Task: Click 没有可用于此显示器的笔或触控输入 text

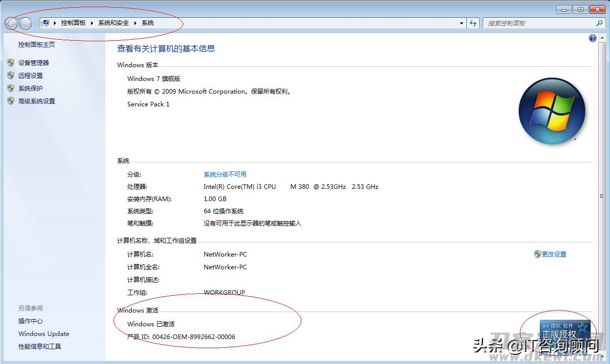Action: 253,223
